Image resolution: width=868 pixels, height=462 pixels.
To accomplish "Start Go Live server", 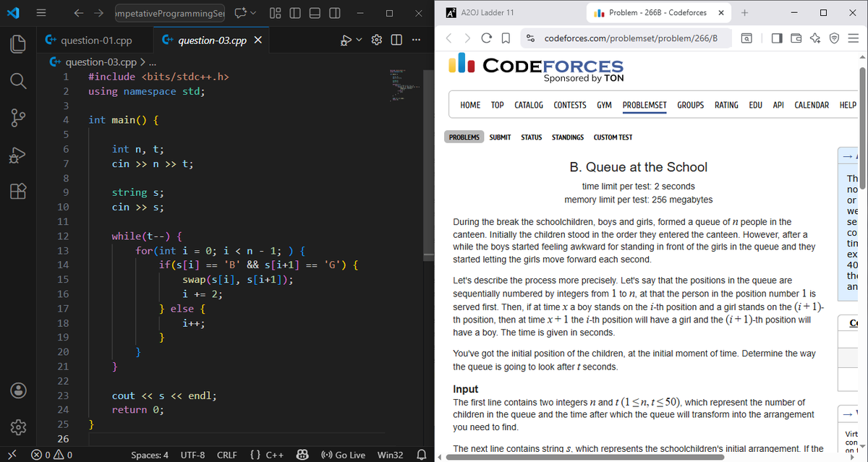I will [342, 455].
